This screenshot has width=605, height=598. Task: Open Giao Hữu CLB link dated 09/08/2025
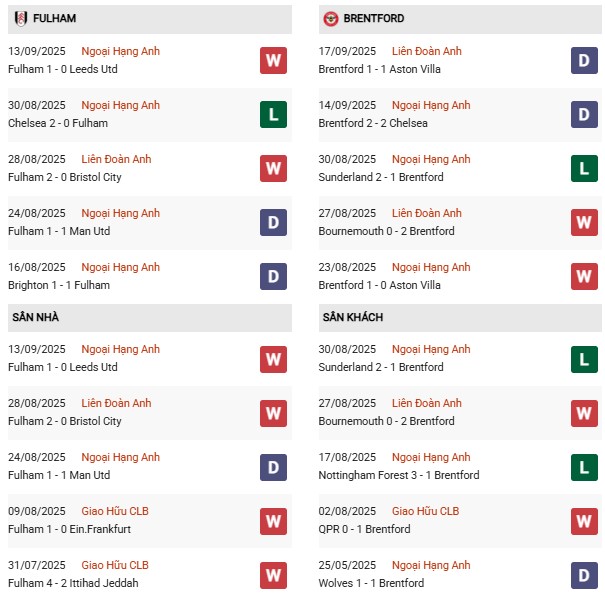(x=115, y=511)
